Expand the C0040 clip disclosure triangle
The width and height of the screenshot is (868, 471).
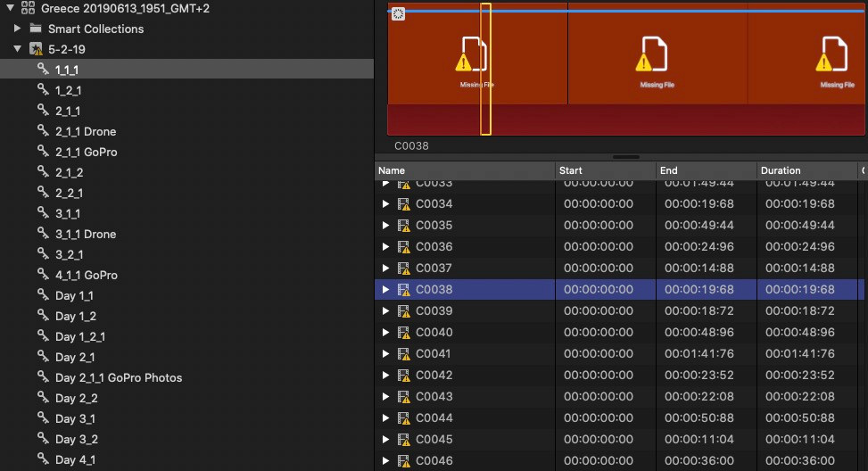coord(386,332)
